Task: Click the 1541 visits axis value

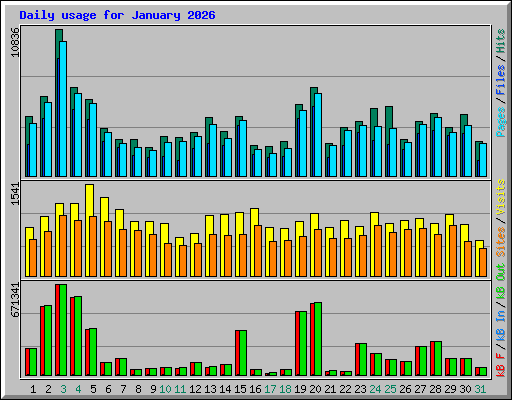Action: (15, 194)
